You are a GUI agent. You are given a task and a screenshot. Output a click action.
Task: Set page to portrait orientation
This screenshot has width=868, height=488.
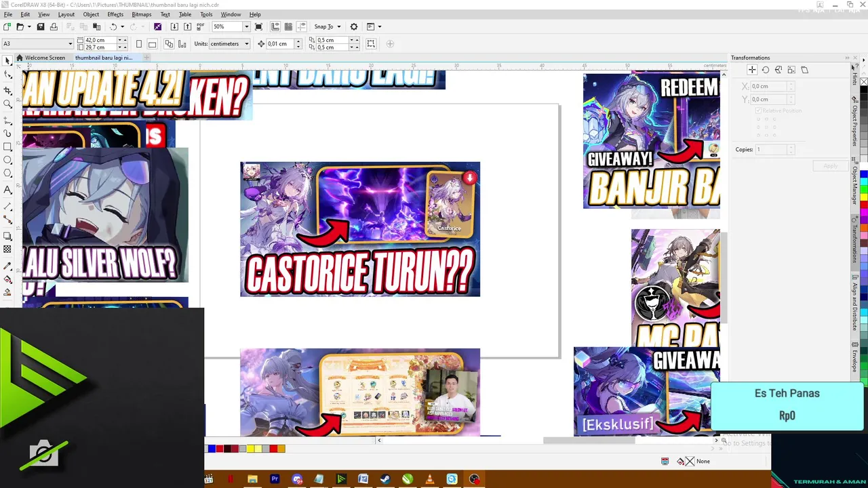tap(139, 44)
